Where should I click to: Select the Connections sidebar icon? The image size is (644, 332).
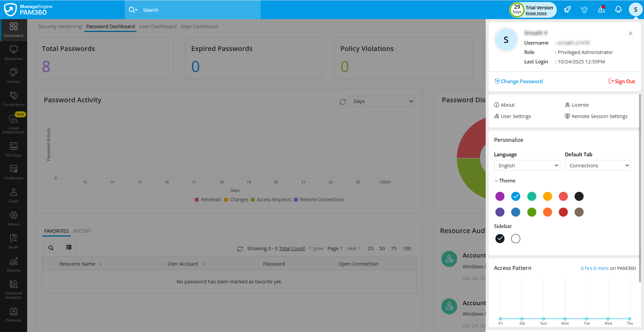[13, 98]
